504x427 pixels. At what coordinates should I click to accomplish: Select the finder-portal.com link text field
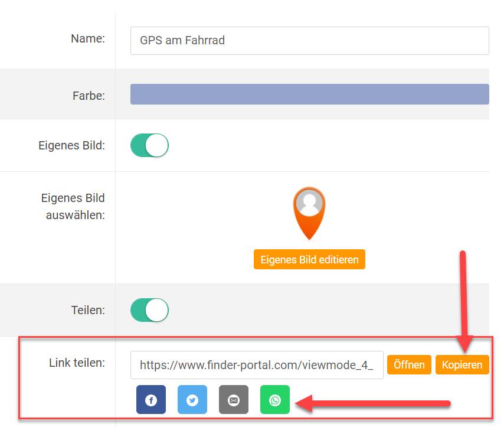tap(257, 365)
